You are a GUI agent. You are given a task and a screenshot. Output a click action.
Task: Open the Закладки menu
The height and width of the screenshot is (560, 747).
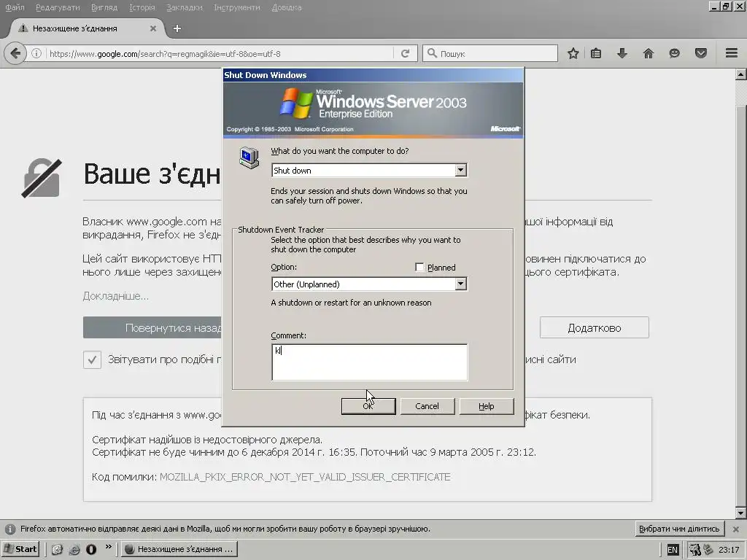click(185, 7)
